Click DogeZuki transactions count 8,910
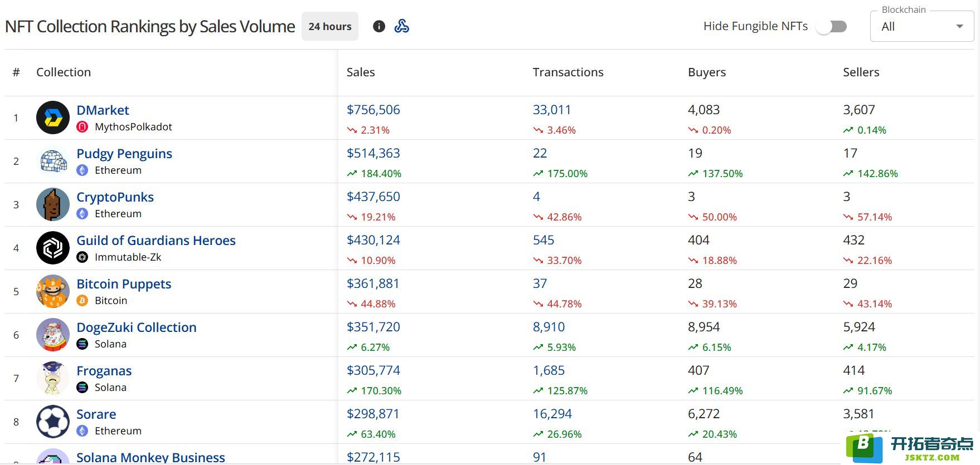This screenshot has width=980, height=465. point(549,327)
